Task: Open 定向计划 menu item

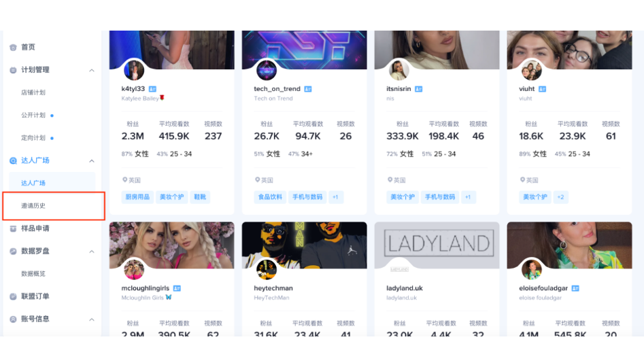Action: pos(33,138)
